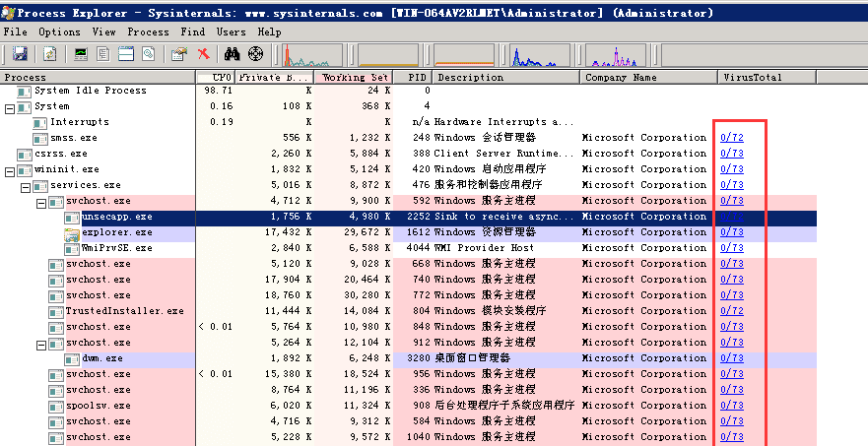Open the Users menu
Image resolution: width=868 pixels, height=446 pixels.
(231, 32)
